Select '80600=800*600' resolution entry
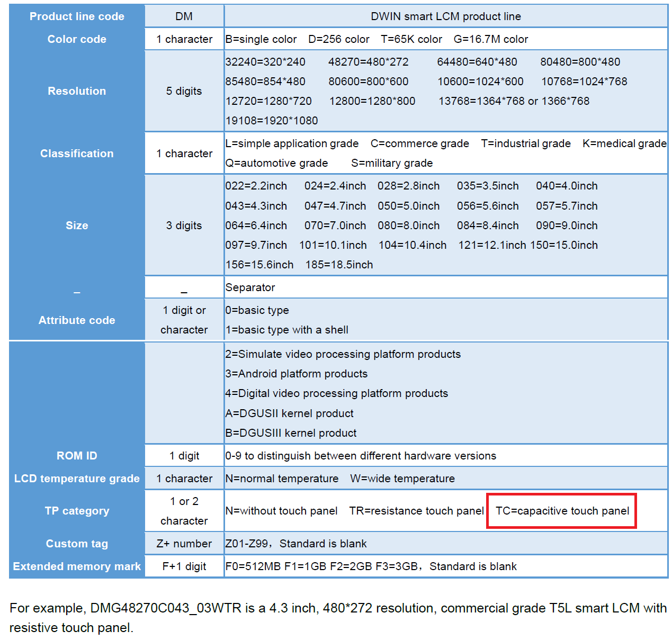 369,82
